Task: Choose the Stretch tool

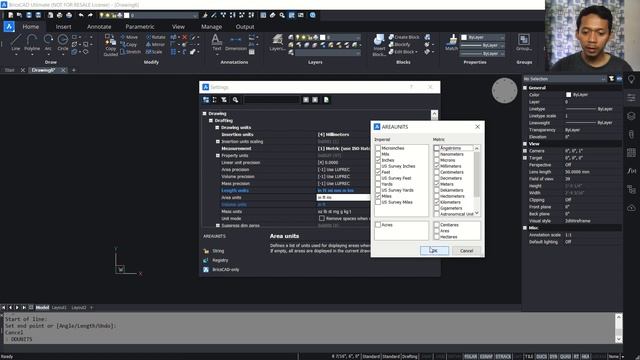Action: pos(131,52)
